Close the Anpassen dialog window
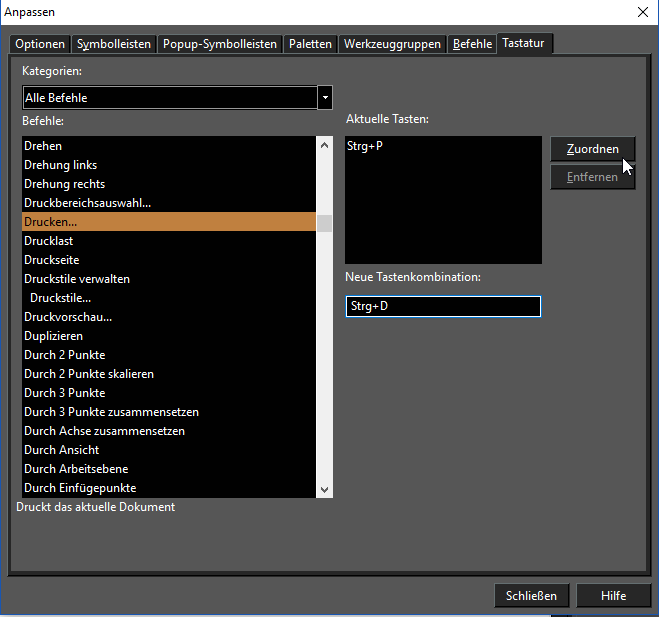Image resolution: width=659 pixels, height=617 pixels. (x=643, y=12)
